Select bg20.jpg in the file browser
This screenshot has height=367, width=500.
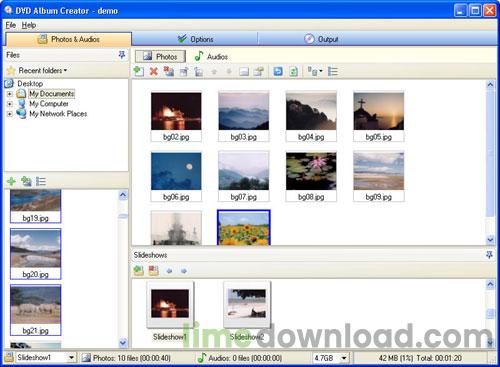point(35,254)
